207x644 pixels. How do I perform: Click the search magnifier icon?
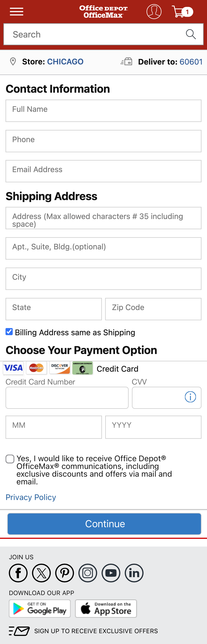click(190, 34)
